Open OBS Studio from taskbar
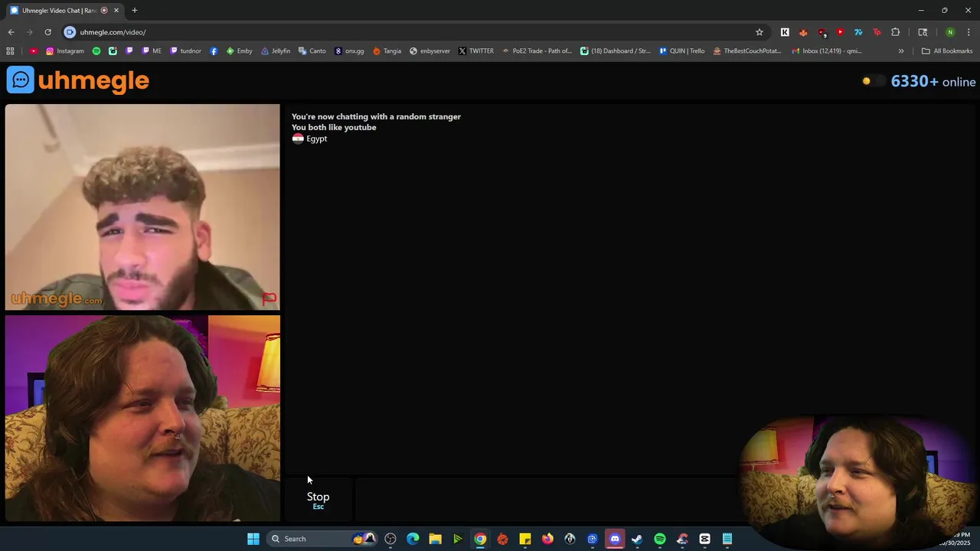980x551 pixels. coord(390,539)
